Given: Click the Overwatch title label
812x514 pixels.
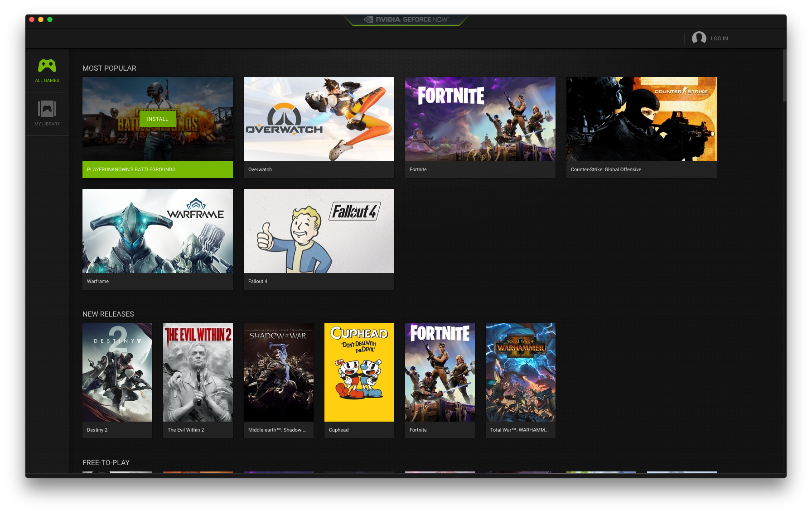Looking at the screenshot, I should click(260, 169).
